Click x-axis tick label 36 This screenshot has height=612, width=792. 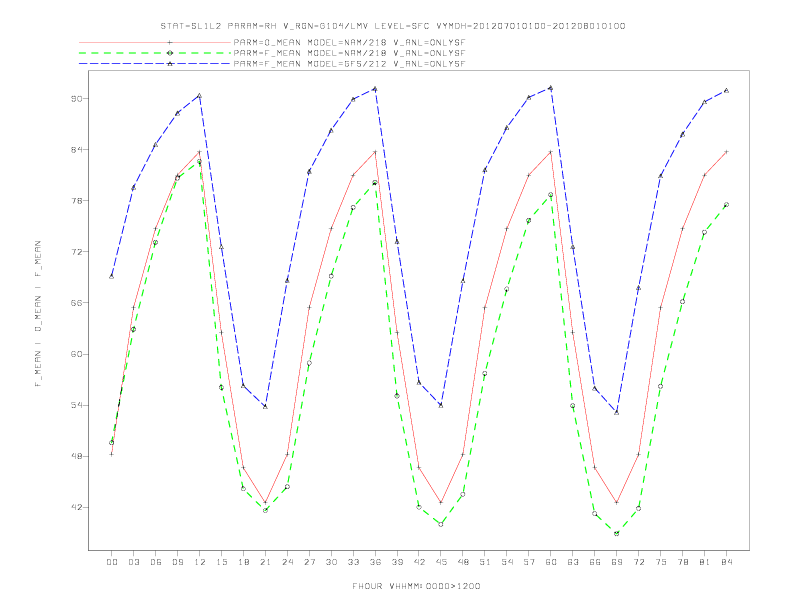click(375, 562)
